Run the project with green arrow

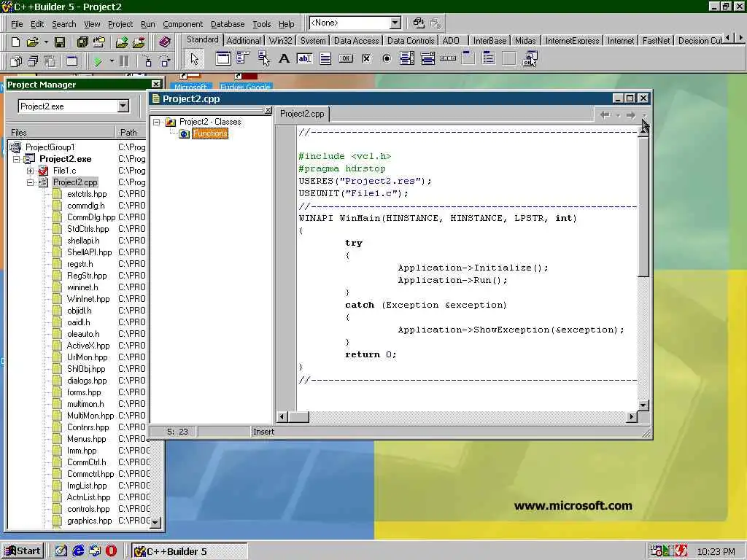coord(98,61)
